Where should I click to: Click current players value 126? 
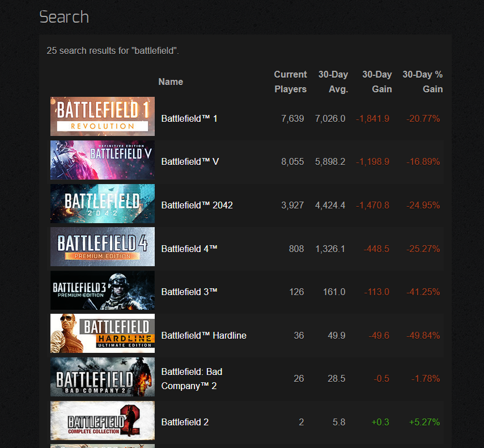pos(296,292)
